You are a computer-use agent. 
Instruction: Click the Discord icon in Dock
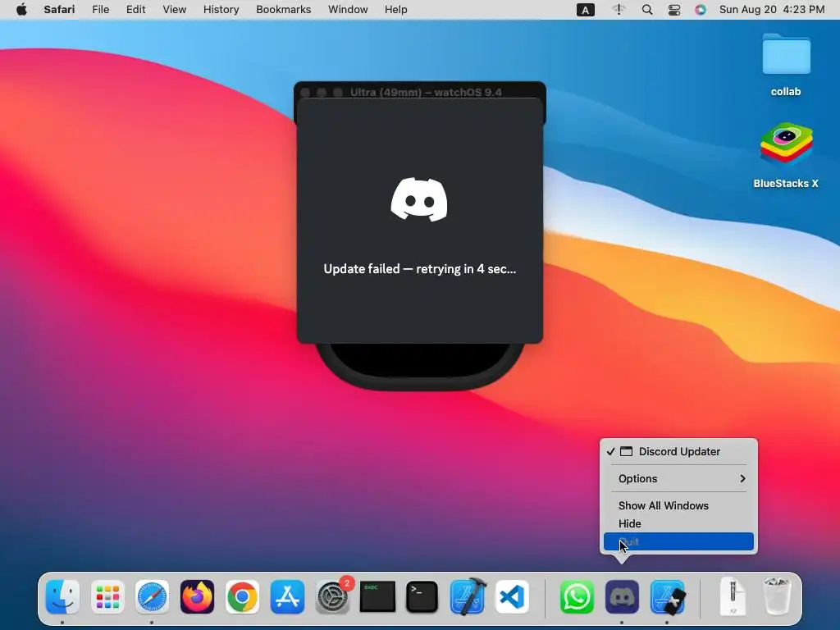[x=622, y=597]
